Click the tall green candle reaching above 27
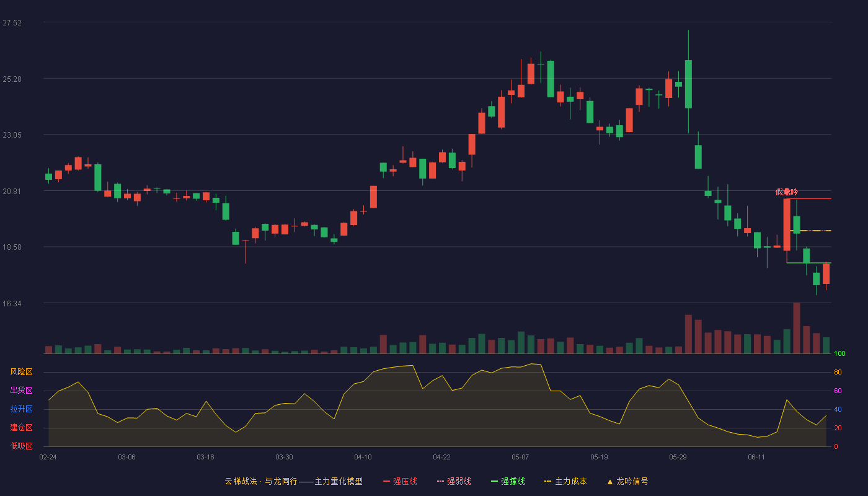Image resolution: width=868 pixels, height=496 pixels. point(688,84)
